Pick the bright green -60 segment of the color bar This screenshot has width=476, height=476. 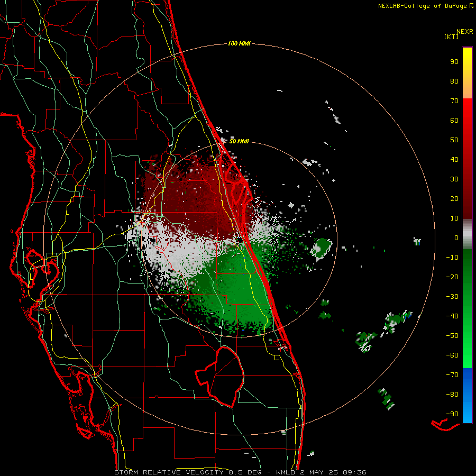tap(467, 358)
